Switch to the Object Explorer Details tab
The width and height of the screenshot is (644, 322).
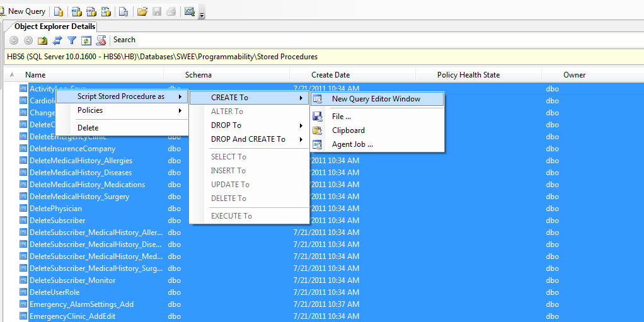coord(55,26)
